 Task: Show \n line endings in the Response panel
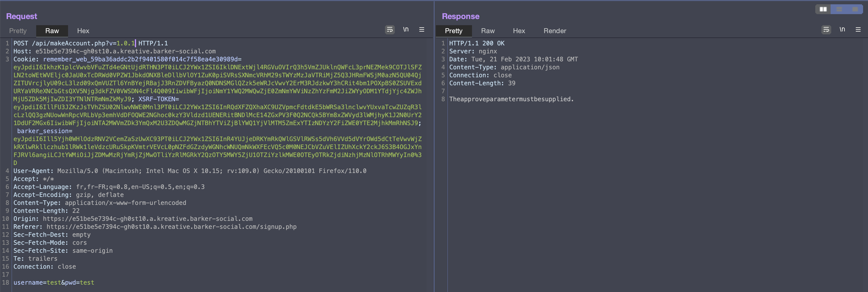843,30
